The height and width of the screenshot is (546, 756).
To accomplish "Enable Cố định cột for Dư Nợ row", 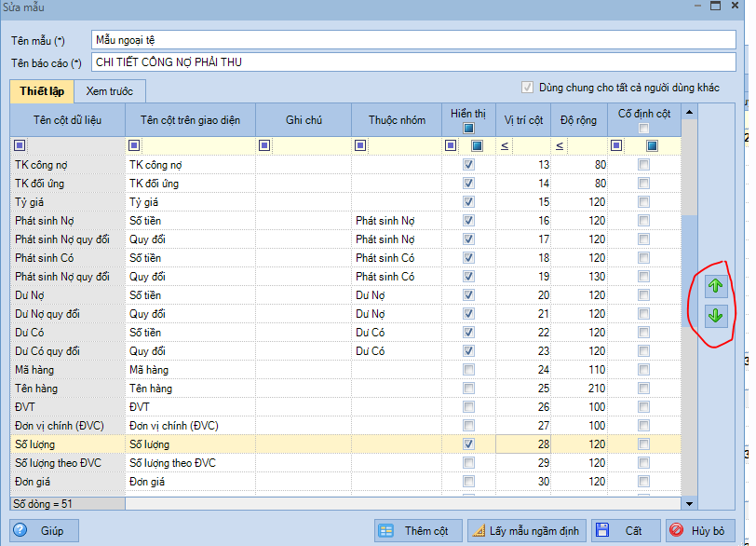I will point(643,295).
